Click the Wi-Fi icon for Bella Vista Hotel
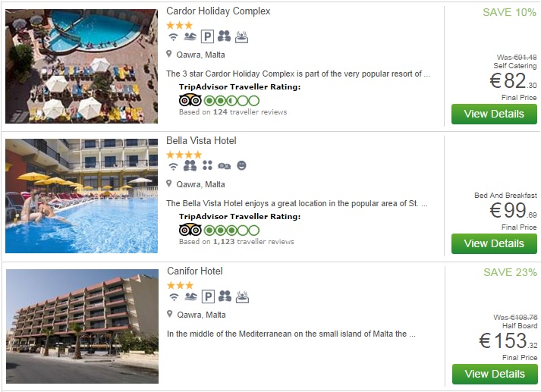541x392 pixels. [x=173, y=166]
